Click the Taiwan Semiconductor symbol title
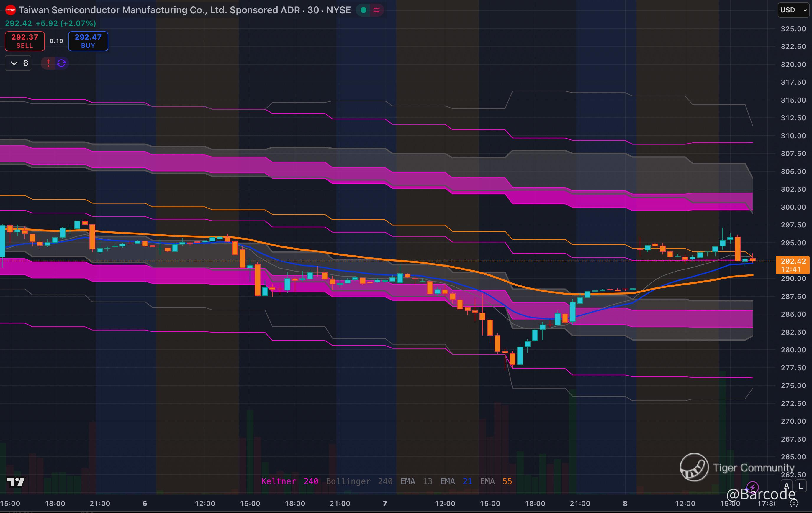The image size is (812, 513). 158,10
